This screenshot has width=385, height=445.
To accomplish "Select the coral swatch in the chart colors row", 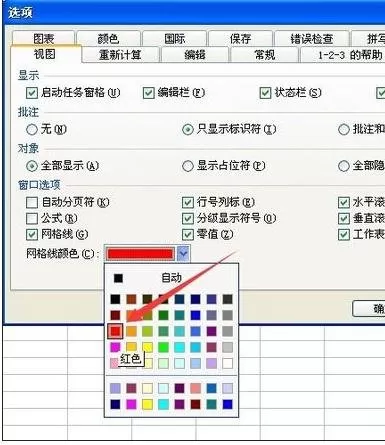I will [195, 388].
